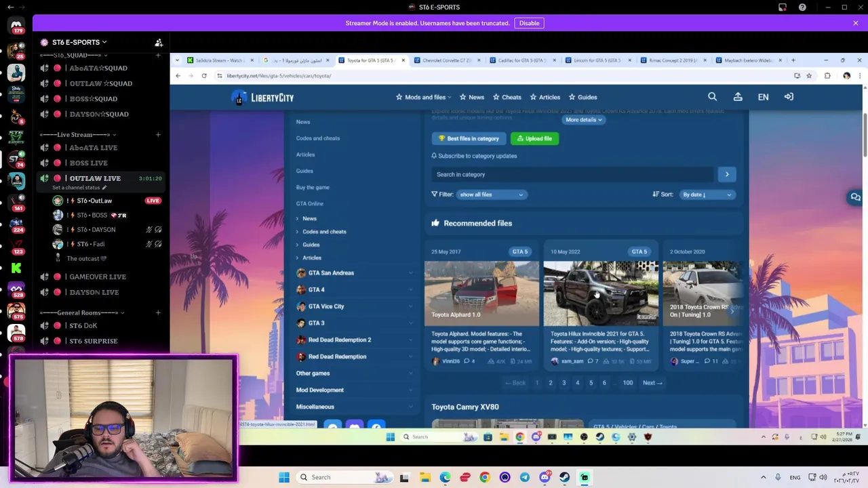Open Microsoft Edge from bottom taskbar
The image size is (868, 488).
click(446, 477)
